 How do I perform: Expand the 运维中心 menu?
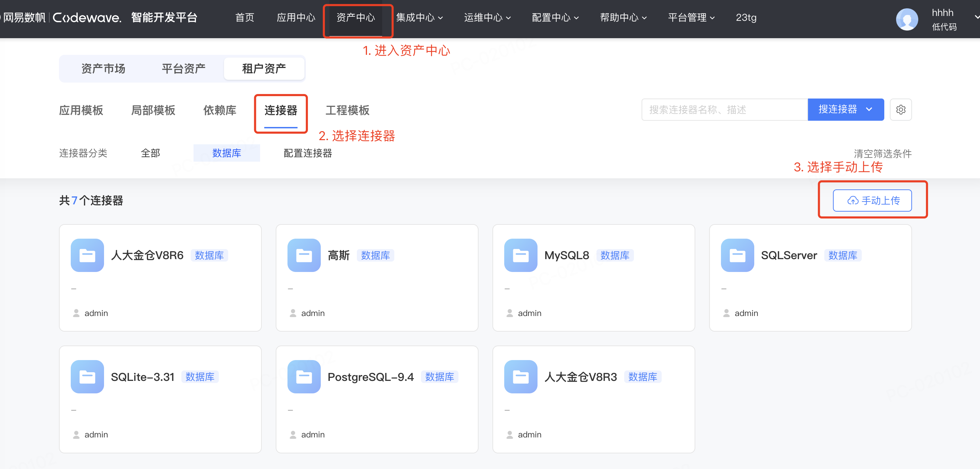pyautogui.click(x=487, y=17)
